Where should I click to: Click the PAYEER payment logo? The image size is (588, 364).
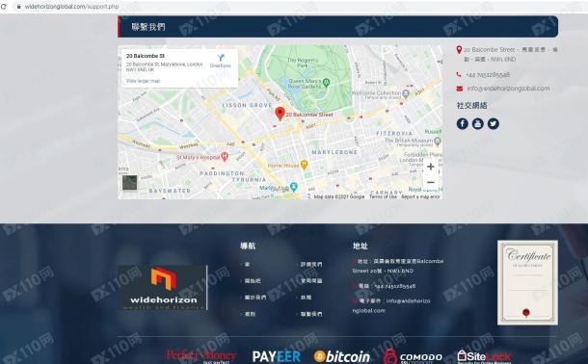[277, 356]
